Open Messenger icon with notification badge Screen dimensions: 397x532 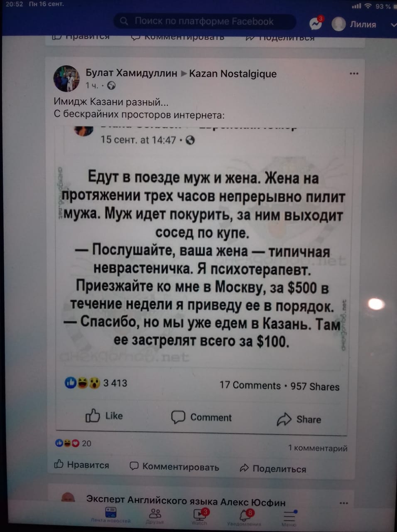click(x=316, y=24)
